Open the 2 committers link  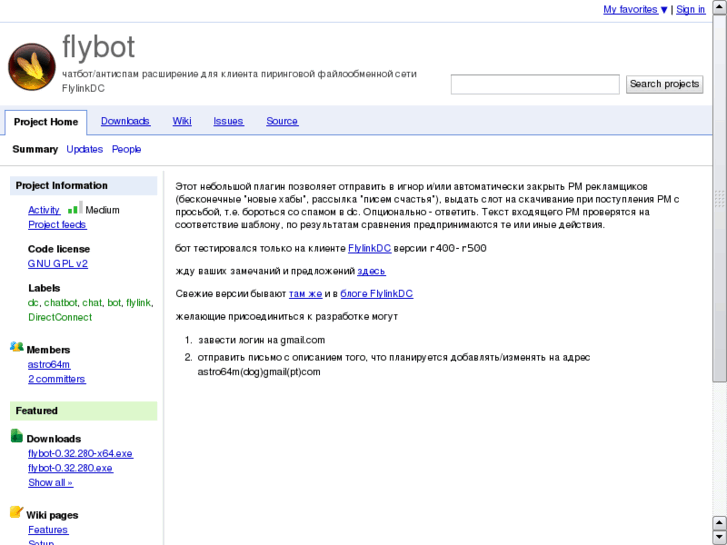pyautogui.click(x=57, y=379)
